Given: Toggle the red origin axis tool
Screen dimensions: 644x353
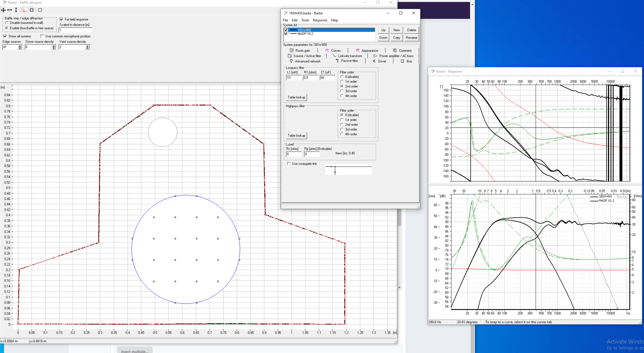Looking at the screenshot, I should click(x=25, y=10).
